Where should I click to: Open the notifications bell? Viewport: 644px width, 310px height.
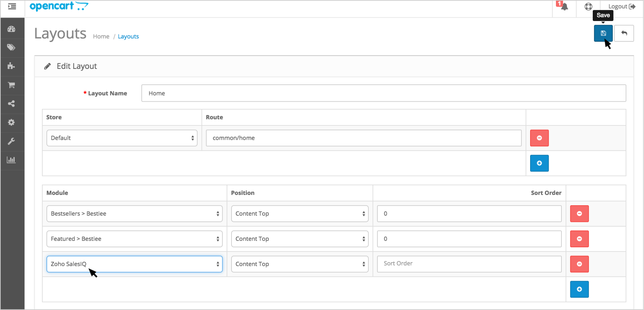click(x=564, y=7)
